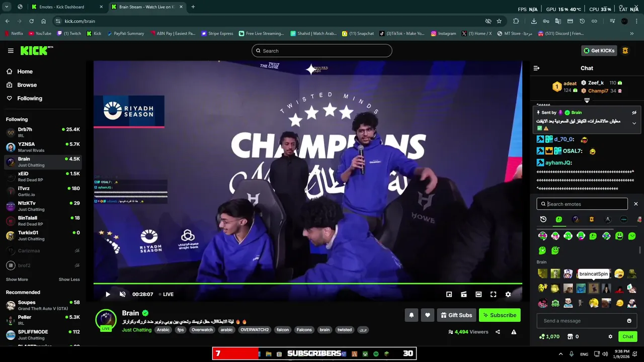This screenshot has width=644, height=362.
Task: Open Drb7h channel in Following list
Action: click(43, 133)
